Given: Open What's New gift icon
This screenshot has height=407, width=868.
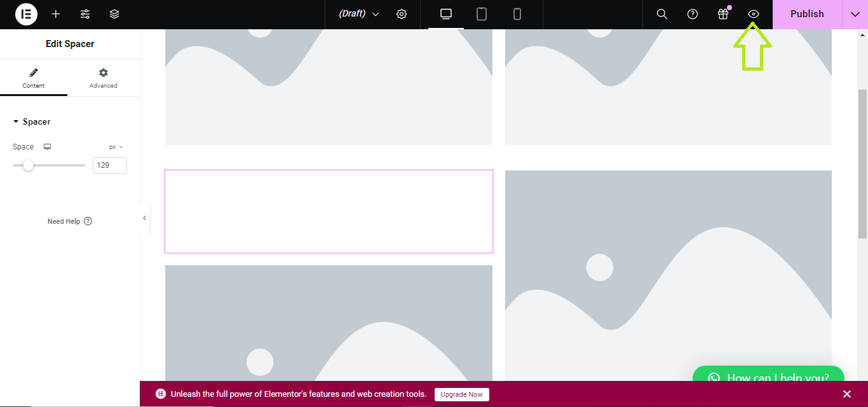Looking at the screenshot, I should (723, 14).
